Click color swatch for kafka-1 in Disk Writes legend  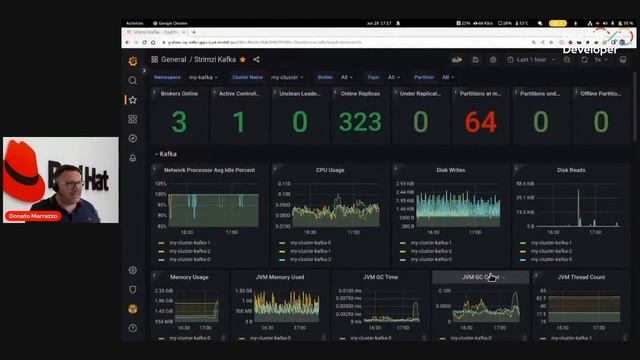pos(402,243)
